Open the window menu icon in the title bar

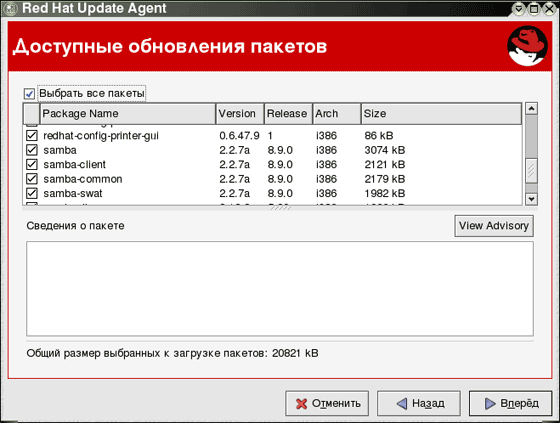point(10,9)
